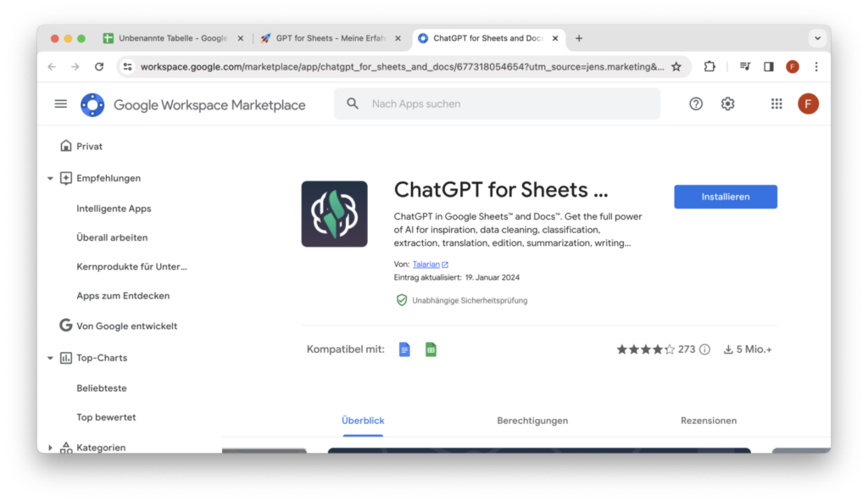868x502 pixels.
Task: Select the ChatGPT for Sheets and Docs tab
Action: [489, 38]
